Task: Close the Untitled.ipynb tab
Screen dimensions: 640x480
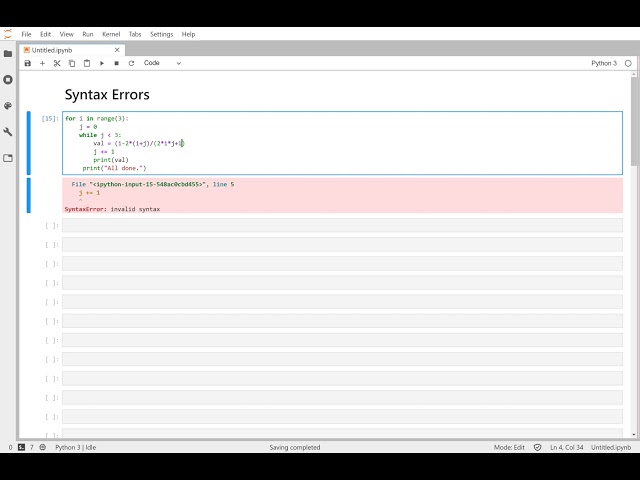Action: 117,50
